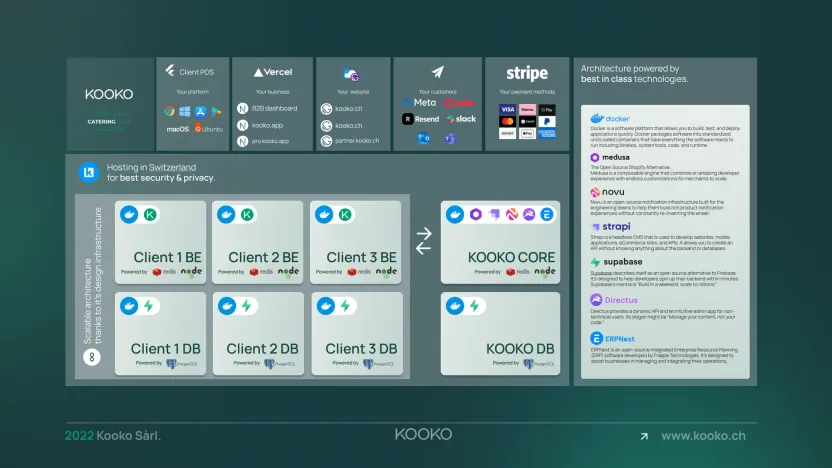Click the novu heading in technologies panel
This screenshot has height=468, width=832.
pyautogui.click(x=608, y=192)
